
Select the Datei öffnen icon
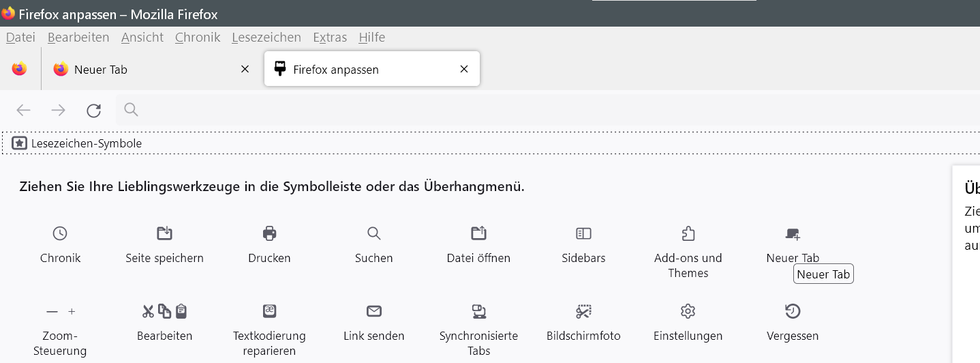coord(478,234)
